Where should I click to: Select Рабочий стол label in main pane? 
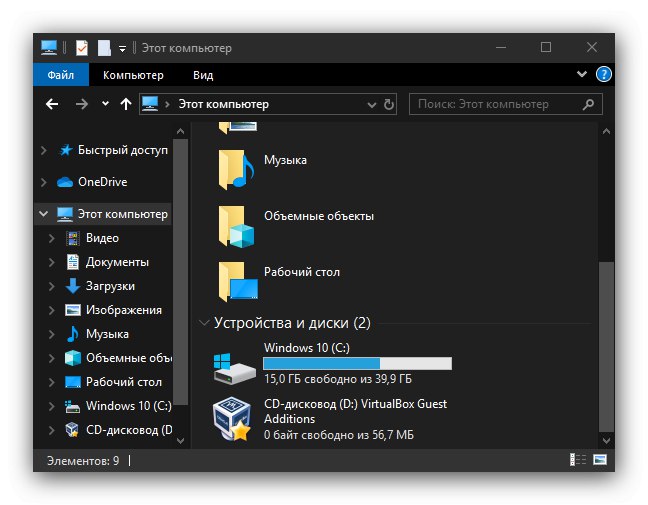point(302,272)
